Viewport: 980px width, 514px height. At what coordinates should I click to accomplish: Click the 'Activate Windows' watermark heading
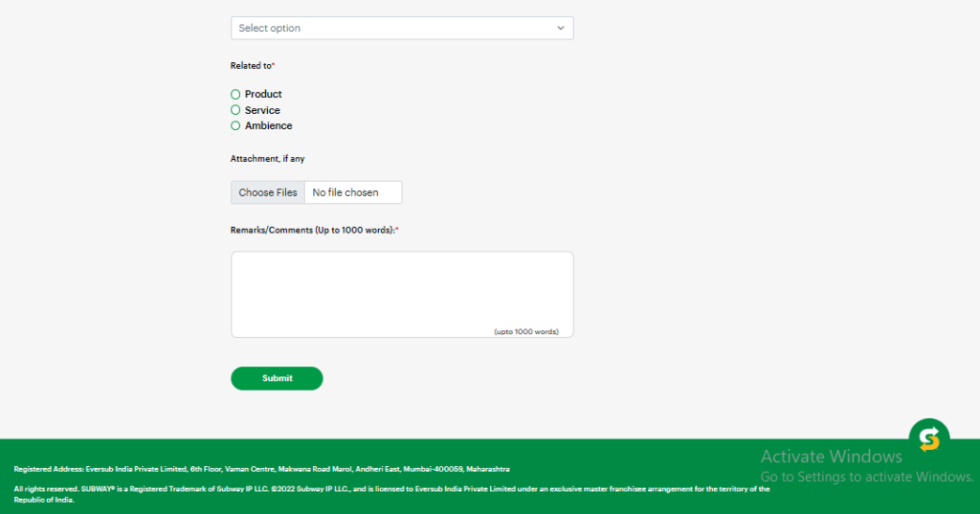(x=831, y=457)
